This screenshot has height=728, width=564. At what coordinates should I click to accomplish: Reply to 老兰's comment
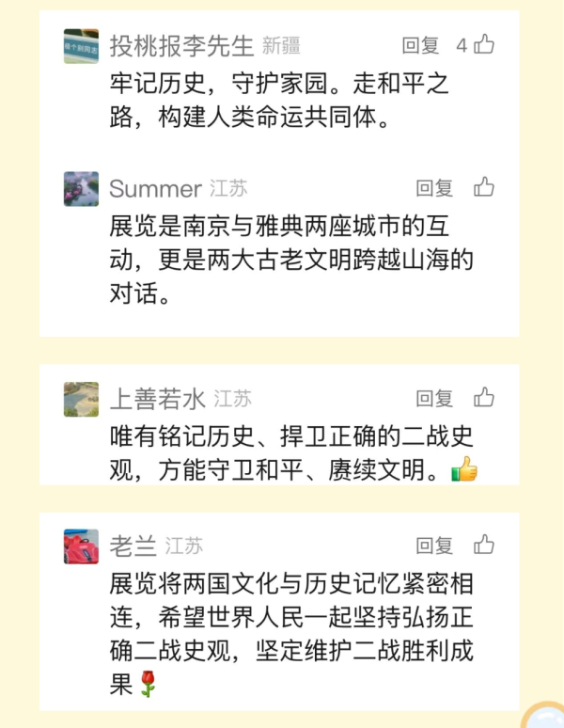[x=434, y=546]
